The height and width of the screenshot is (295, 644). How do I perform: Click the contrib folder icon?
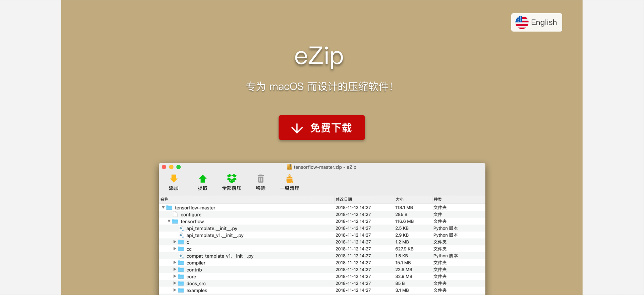181,270
